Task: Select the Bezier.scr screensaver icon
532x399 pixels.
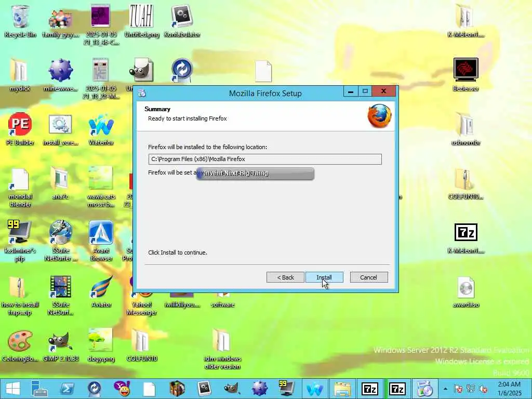Action: coord(465,75)
